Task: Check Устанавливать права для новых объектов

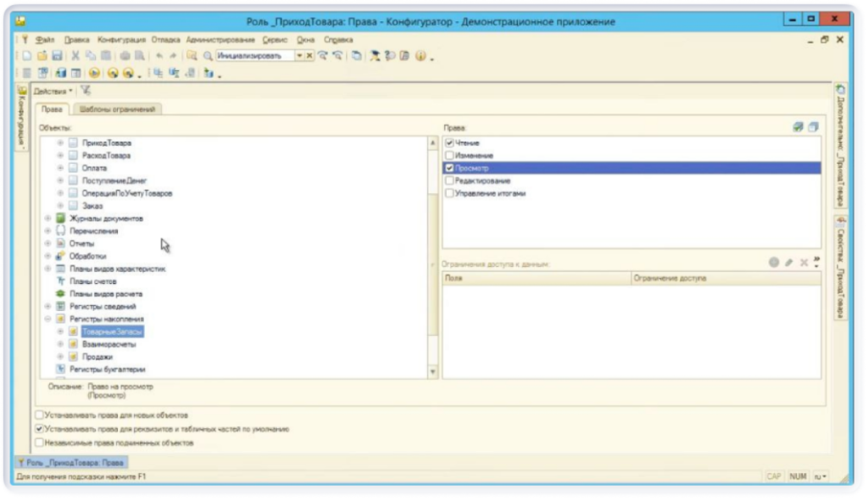Action: tap(40, 415)
